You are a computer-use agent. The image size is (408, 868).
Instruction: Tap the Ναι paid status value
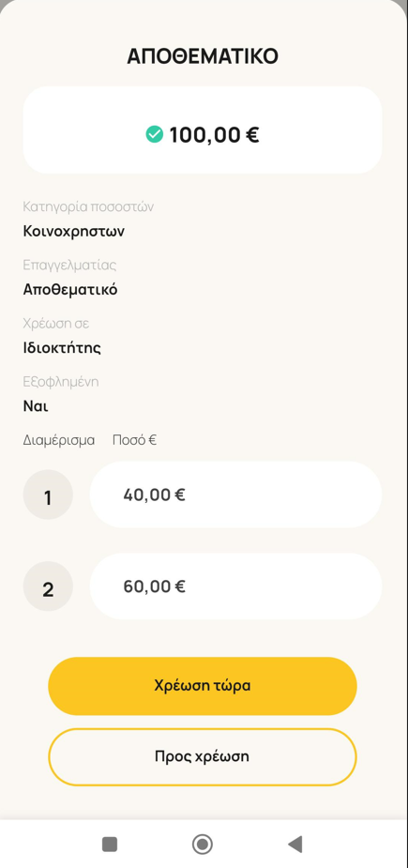[x=36, y=406]
